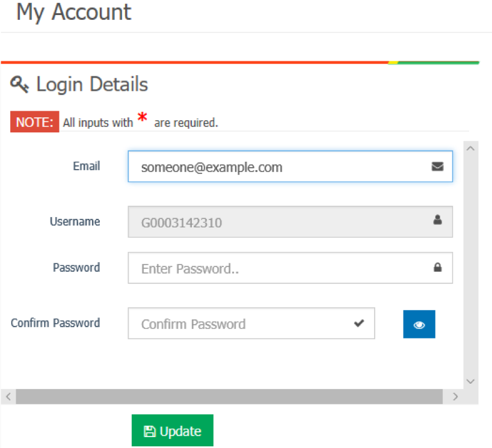Click the padlock icon in Password field

pyautogui.click(x=438, y=267)
